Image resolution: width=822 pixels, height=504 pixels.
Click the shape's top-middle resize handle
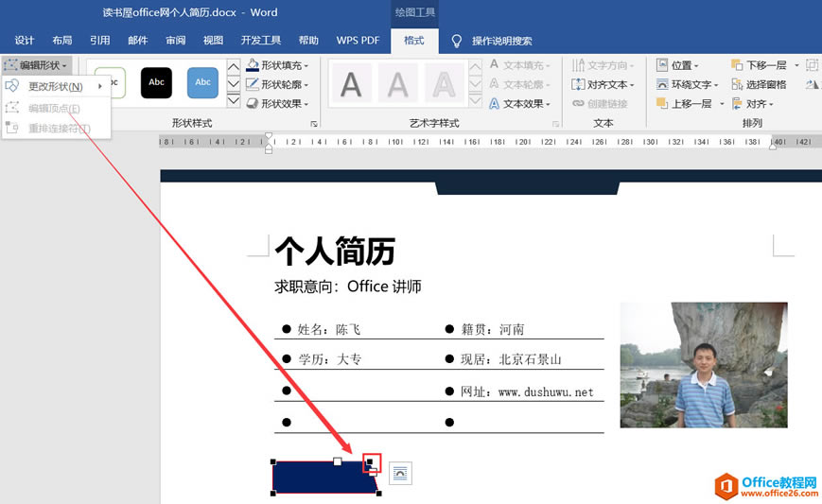(337, 461)
